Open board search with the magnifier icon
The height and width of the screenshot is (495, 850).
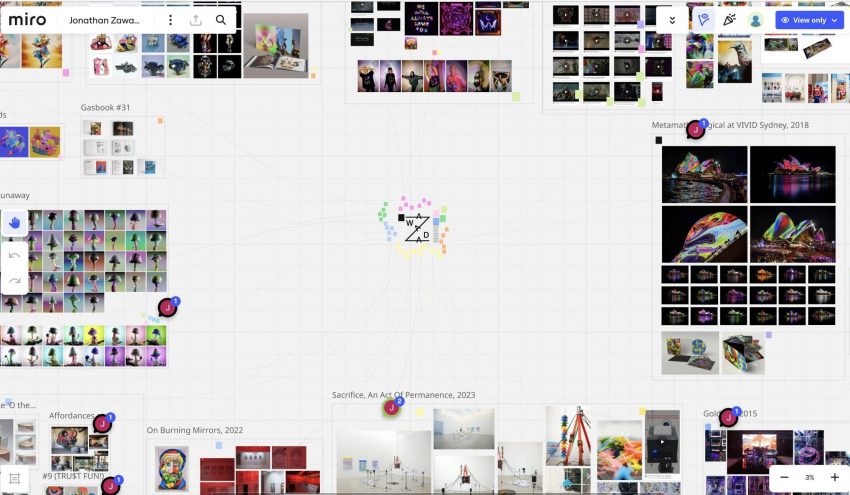221,19
